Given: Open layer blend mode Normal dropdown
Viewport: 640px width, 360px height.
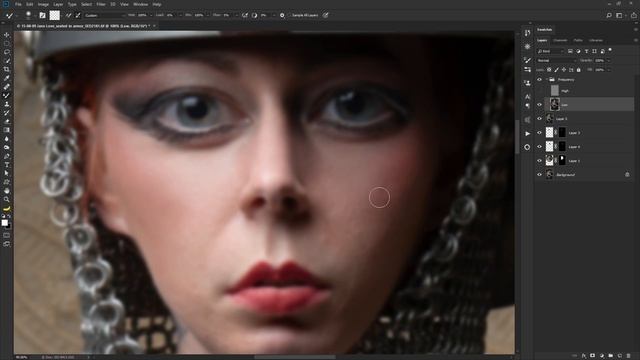Looking at the screenshot, I should pos(556,60).
